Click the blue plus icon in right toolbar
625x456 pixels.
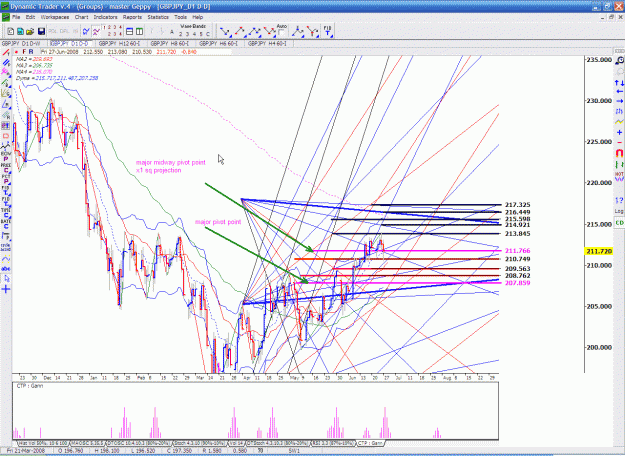point(619,132)
